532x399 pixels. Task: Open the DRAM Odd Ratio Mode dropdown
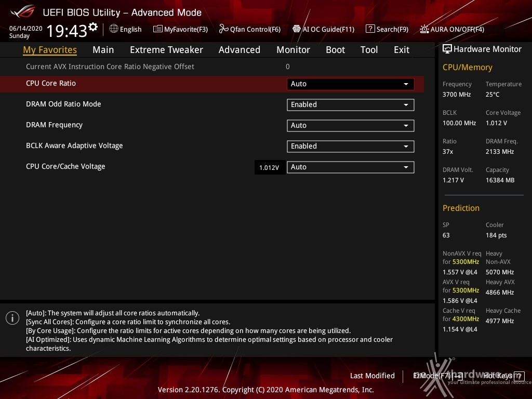click(x=350, y=105)
